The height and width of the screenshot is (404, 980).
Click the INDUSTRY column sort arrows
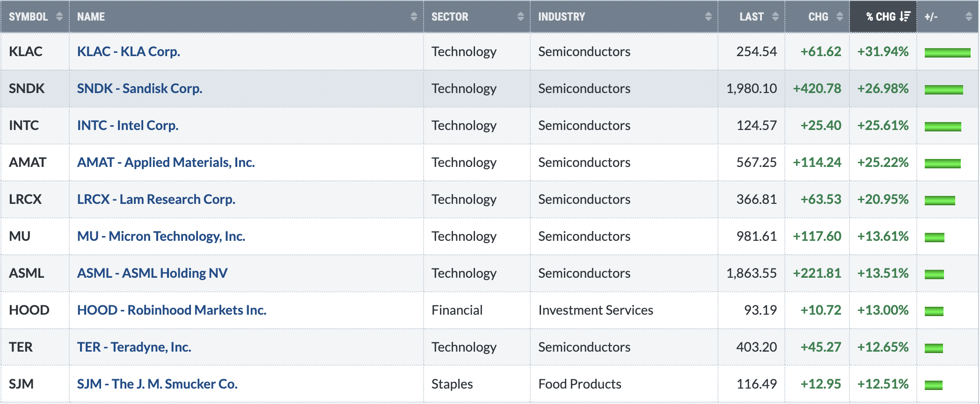[708, 16]
